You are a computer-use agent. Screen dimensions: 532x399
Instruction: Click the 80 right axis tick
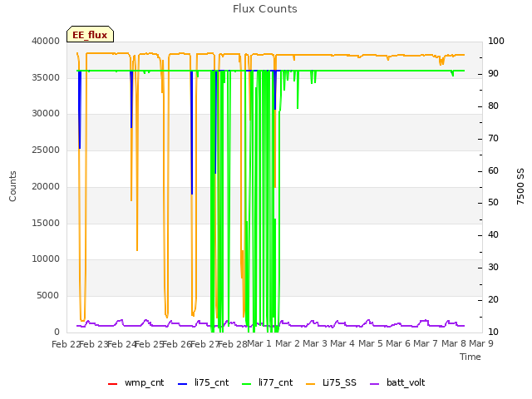pyautogui.click(x=493, y=106)
